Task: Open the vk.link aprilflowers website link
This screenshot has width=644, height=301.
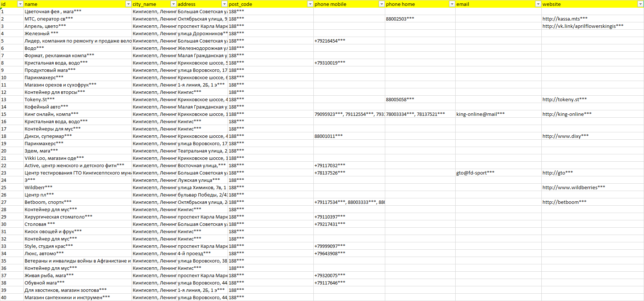Action: [x=582, y=26]
